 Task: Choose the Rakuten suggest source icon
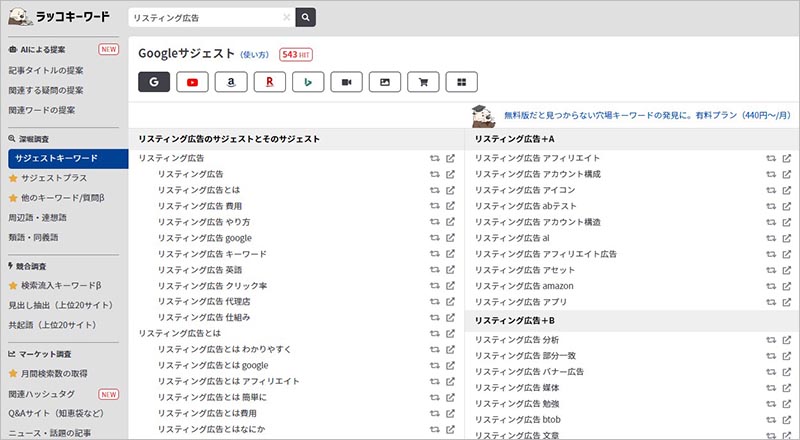(270, 83)
